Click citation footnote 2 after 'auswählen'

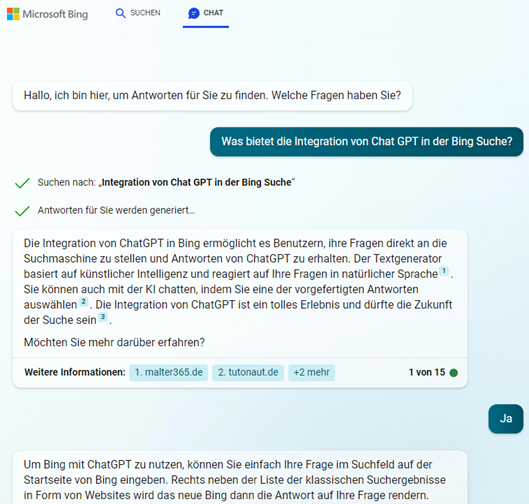[x=84, y=301]
